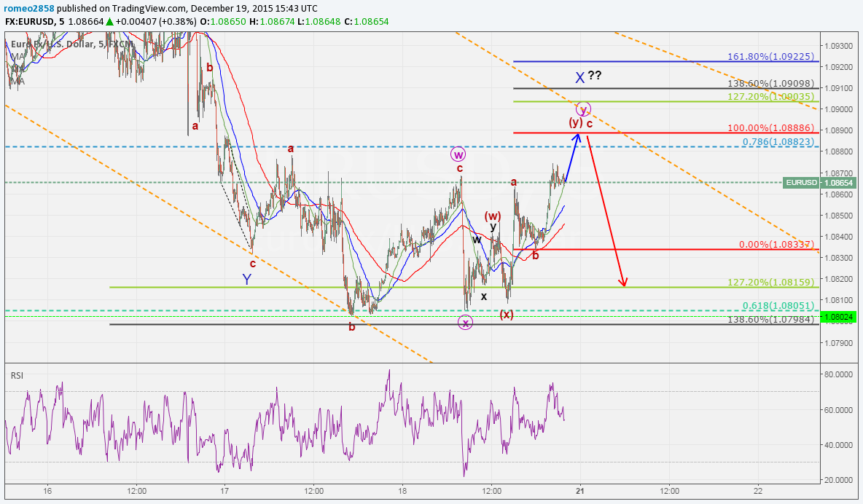The height and width of the screenshot is (504, 863).
Task: Click the 1.08500 price axis tick
Action: [838, 216]
